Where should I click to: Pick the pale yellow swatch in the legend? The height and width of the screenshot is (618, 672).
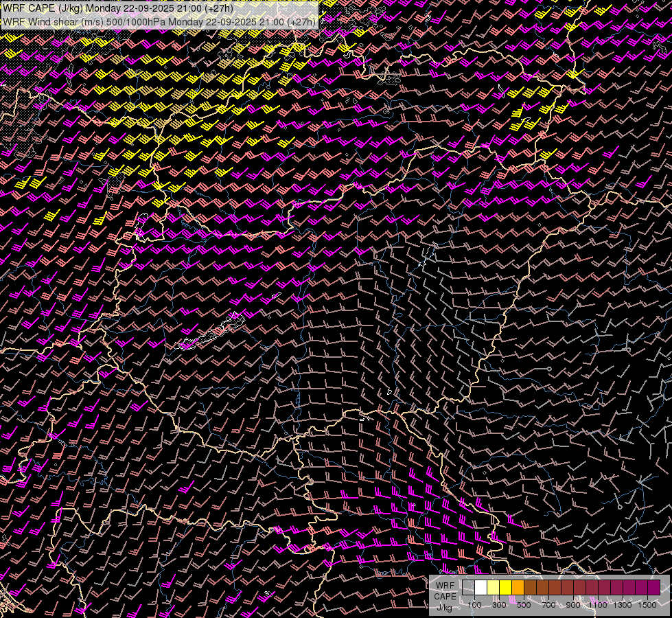coord(494,587)
